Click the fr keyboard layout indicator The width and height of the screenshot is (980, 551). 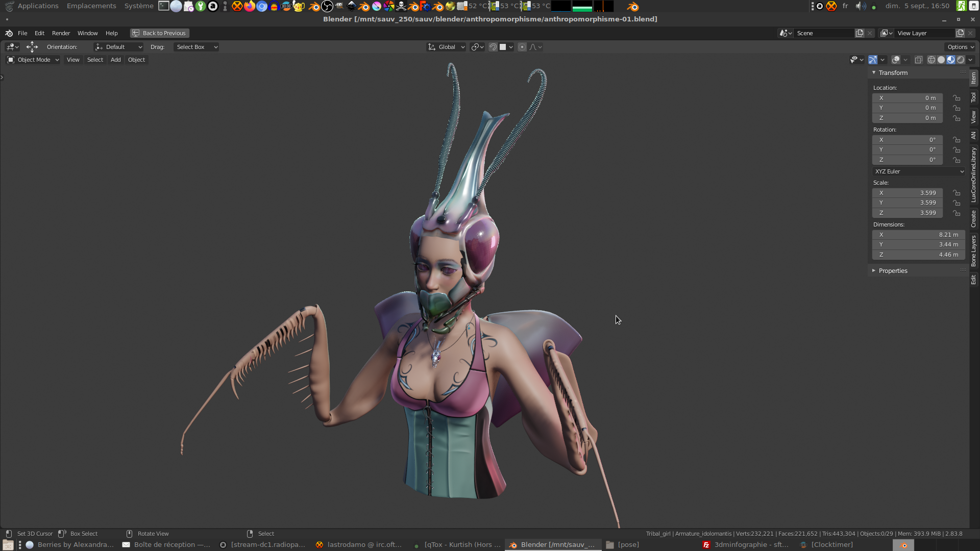point(845,6)
